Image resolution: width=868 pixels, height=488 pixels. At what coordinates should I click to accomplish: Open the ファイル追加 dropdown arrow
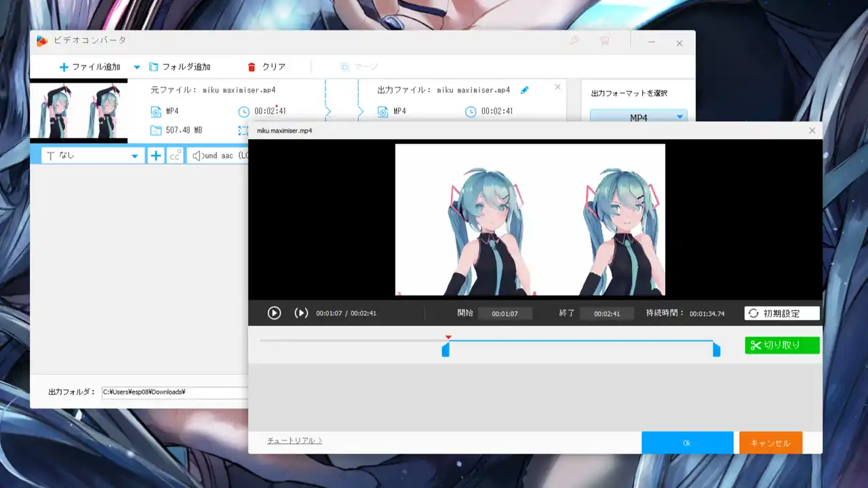[x=137, y=67]
